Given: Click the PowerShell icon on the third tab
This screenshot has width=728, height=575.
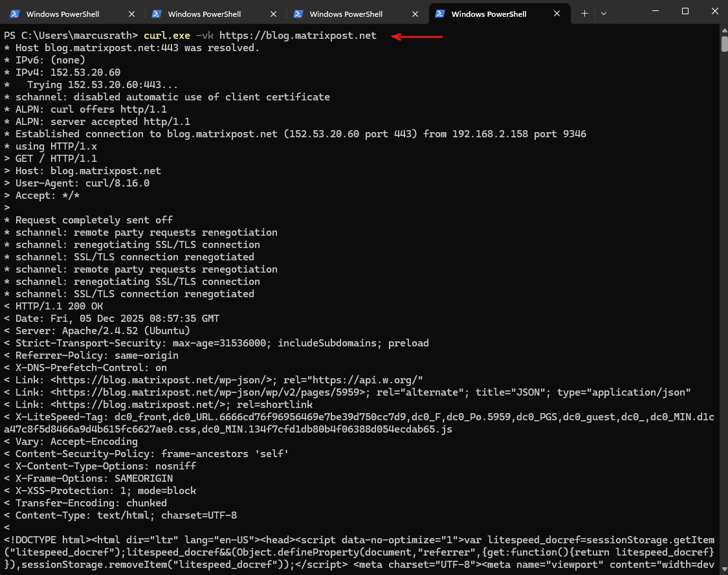Looking at the screenshot, I should point(298,14).
